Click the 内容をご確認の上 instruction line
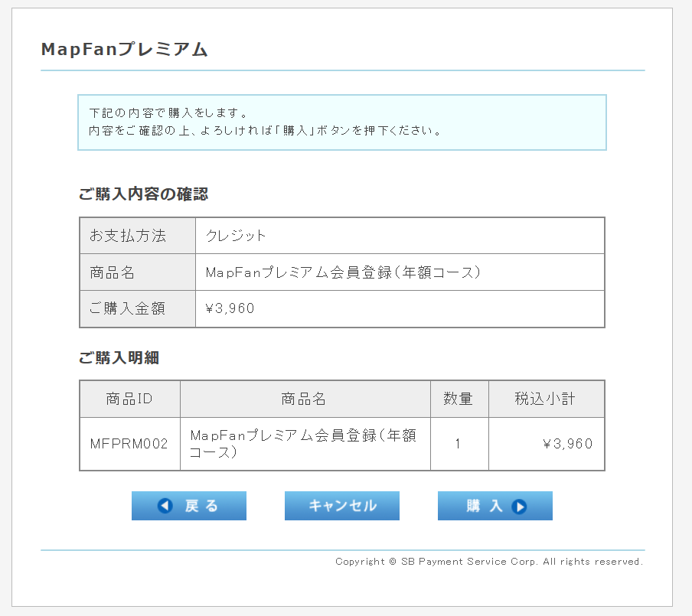This screenshot has width=692, height=616. [x=265, y=131]
